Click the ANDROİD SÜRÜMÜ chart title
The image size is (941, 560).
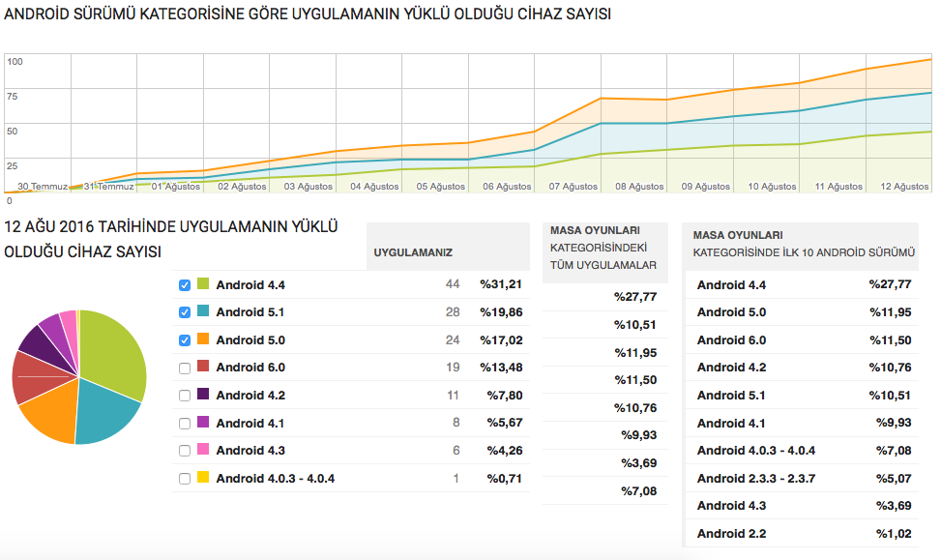click(x=308, y=14)
